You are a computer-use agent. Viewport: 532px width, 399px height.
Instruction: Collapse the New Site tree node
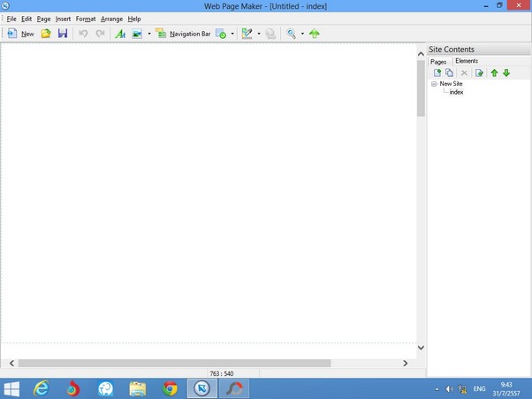(434, 84)
